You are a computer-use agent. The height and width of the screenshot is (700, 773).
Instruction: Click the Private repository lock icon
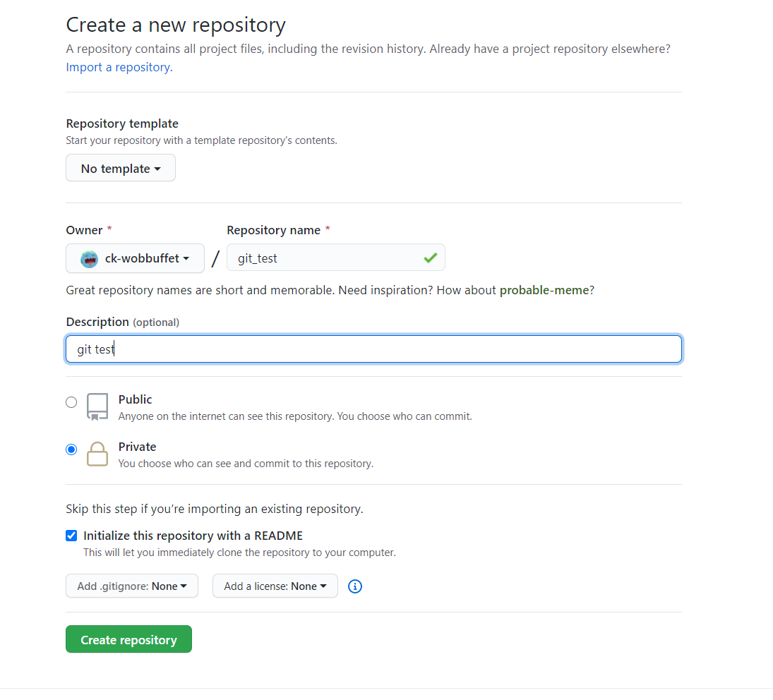click(97, 454)
